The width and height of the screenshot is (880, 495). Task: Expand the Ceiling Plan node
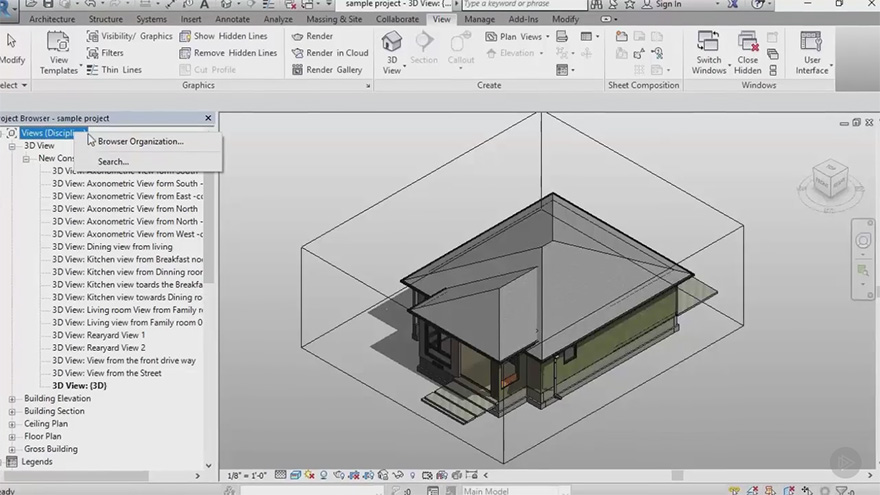click(12, 424)
